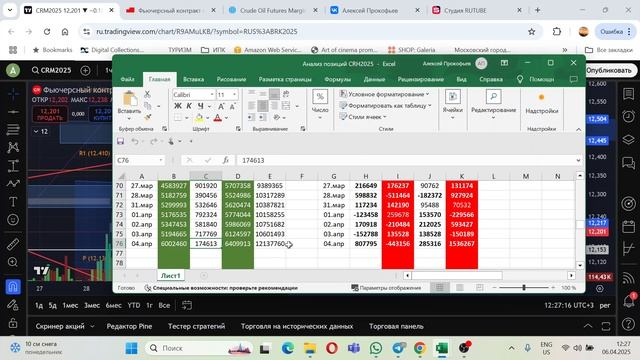Open the Лист1 sheet tab

point(171,276)
